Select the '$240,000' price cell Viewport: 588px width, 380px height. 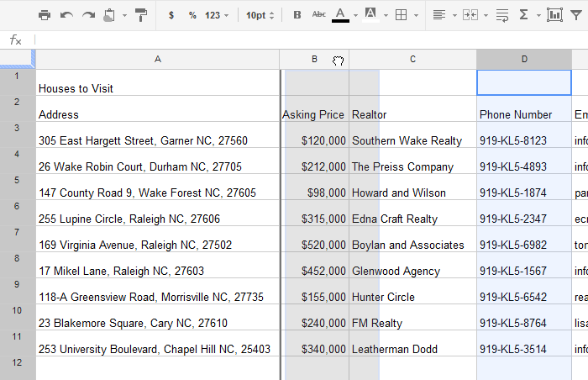(x=314, y=317)
